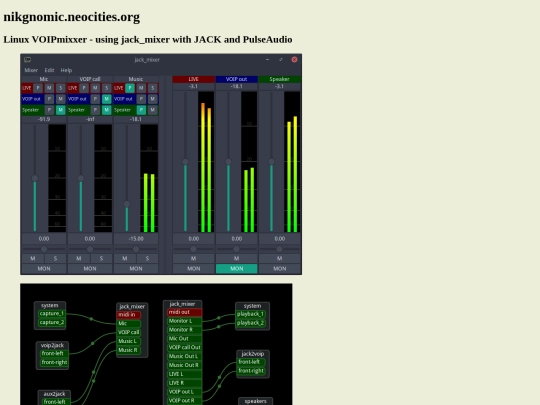Disable active prefader P on Music Speaker send

pos(141,110)
